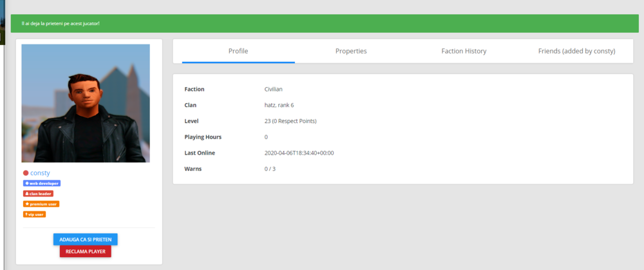Click the Warns value '0 / 3'
Viewport: 644px width, 270px height.
pos(270,169)
